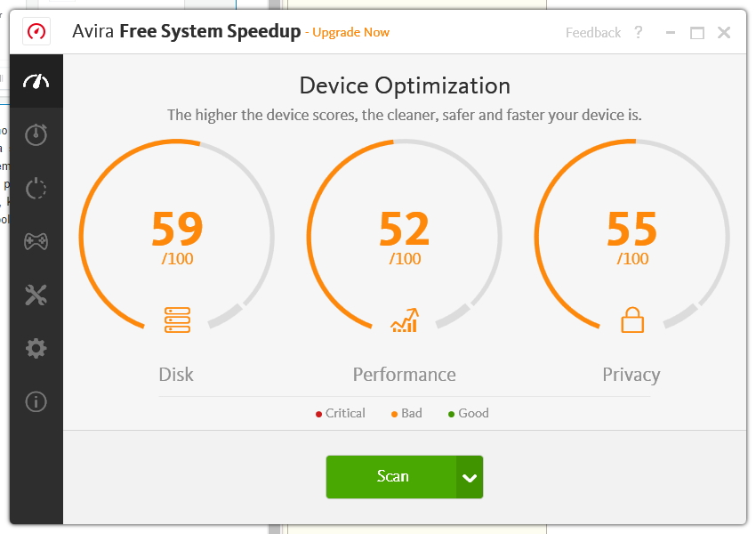Open the wrench and screwdriver tools icon
This screenshot has width=756, height=534.
(x=36, y=295)
